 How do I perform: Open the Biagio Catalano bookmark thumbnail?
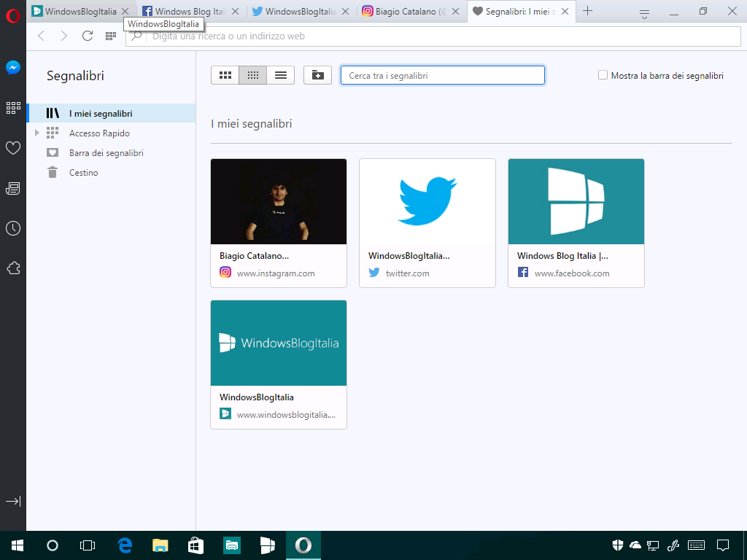point(279,201)
